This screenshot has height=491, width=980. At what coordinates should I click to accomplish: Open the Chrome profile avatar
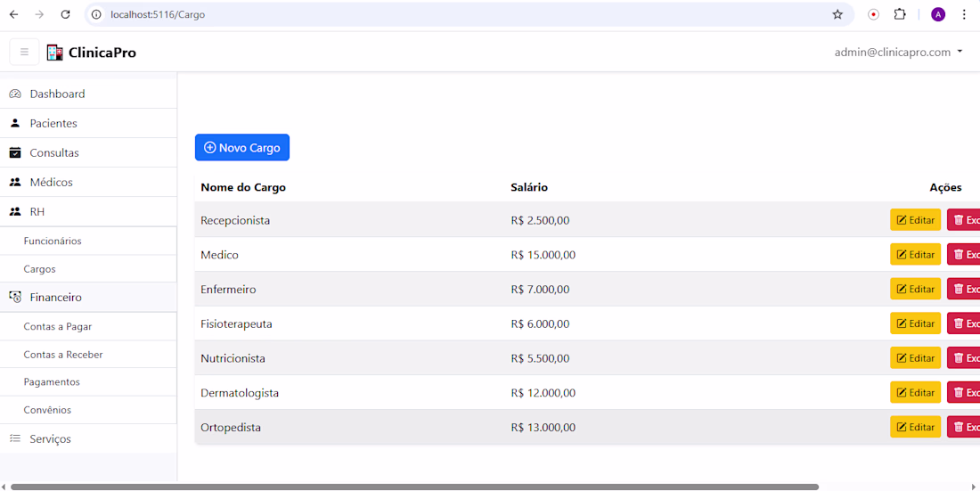coord(938,14)
